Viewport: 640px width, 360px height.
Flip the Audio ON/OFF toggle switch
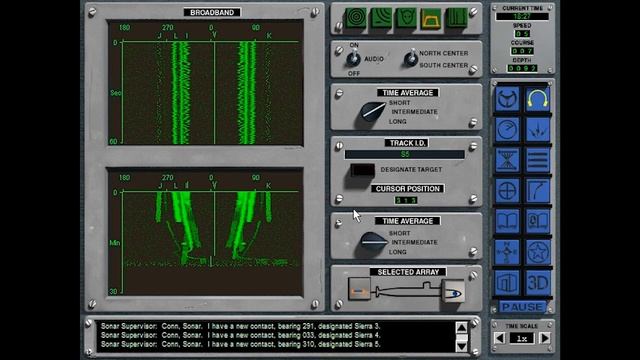pyautogui.click(x=353, y=58)
